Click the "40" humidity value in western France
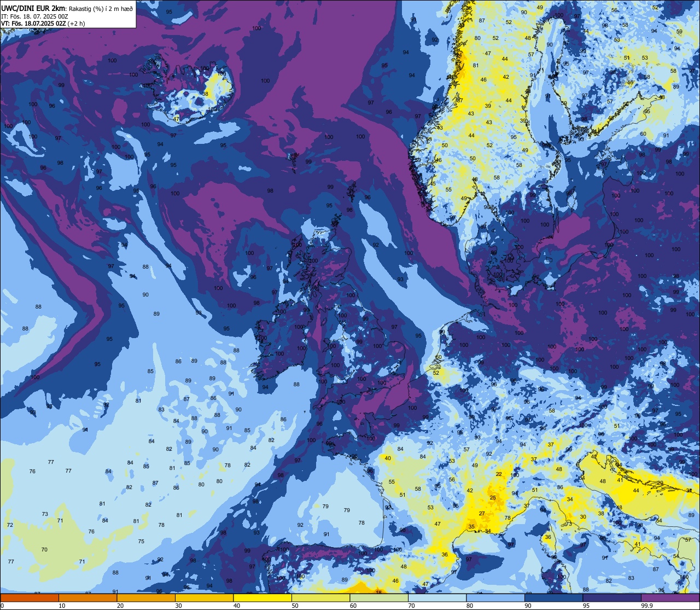 tap(388, 458)
